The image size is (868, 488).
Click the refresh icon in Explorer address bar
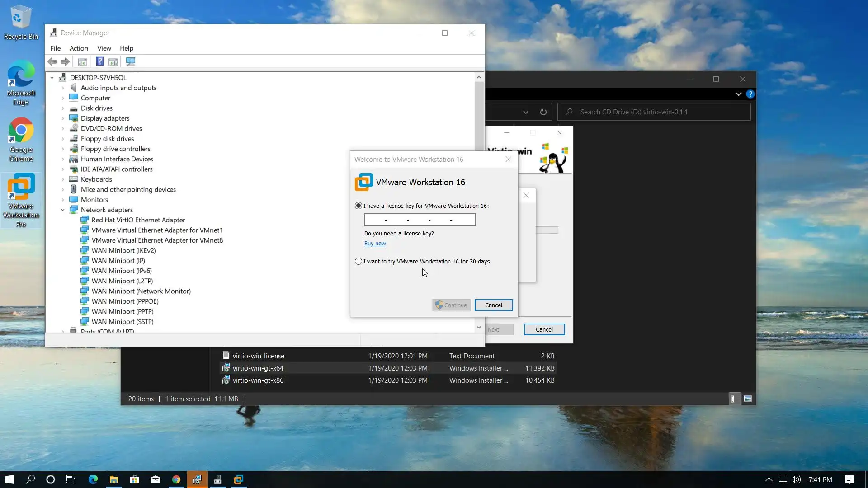click(543, 112)
